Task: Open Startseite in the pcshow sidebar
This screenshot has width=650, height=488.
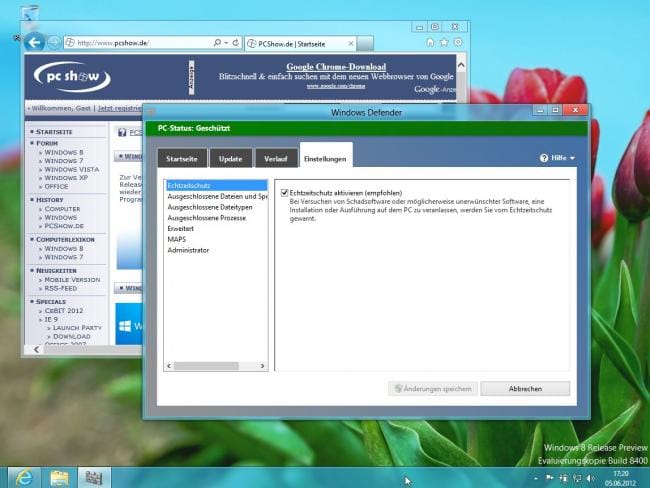Action: [54, 132]
